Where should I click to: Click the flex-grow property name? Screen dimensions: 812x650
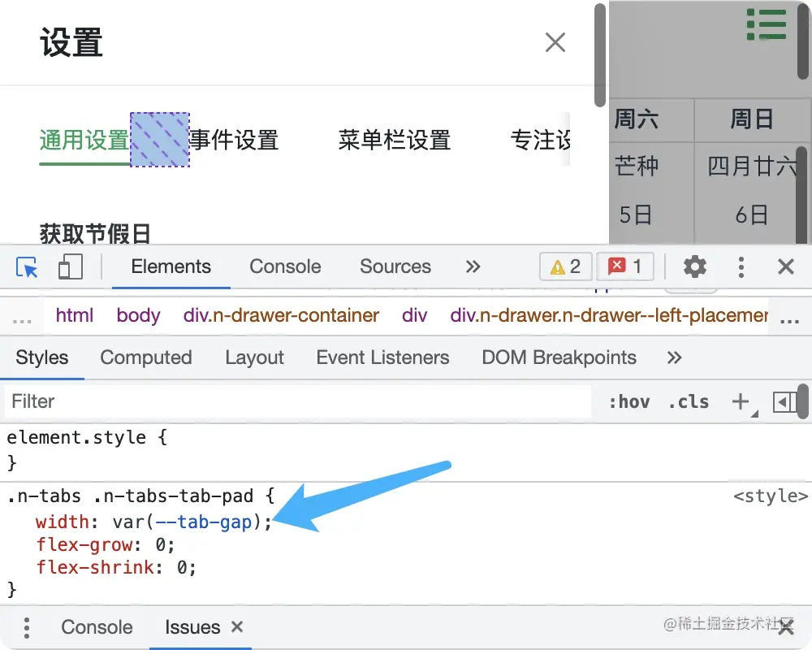[x=84, y=544]
